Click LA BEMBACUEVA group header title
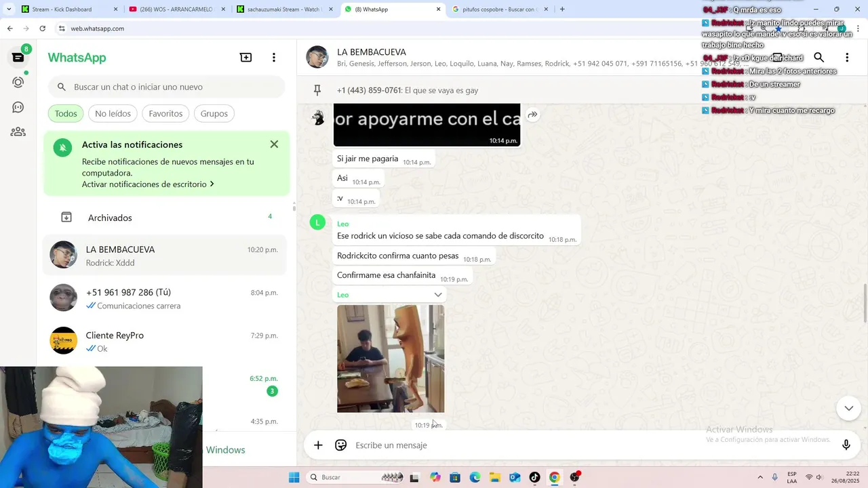Screen dimensions: 868x488 click(372, 52)
